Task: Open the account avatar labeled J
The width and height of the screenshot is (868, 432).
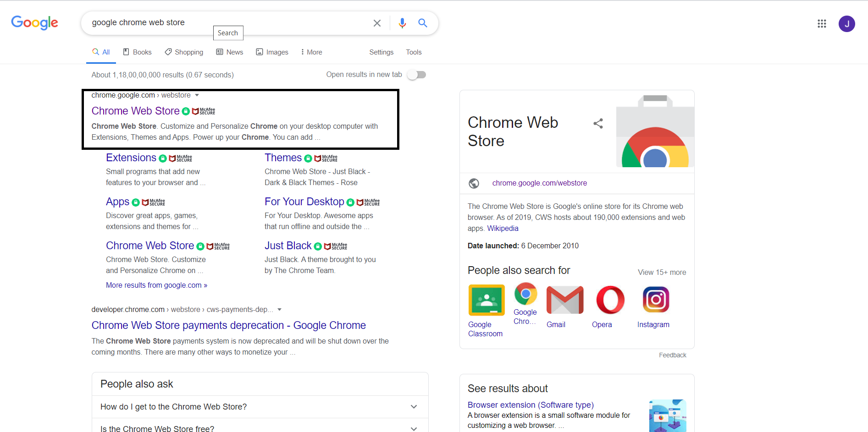Action: [846, 24]
